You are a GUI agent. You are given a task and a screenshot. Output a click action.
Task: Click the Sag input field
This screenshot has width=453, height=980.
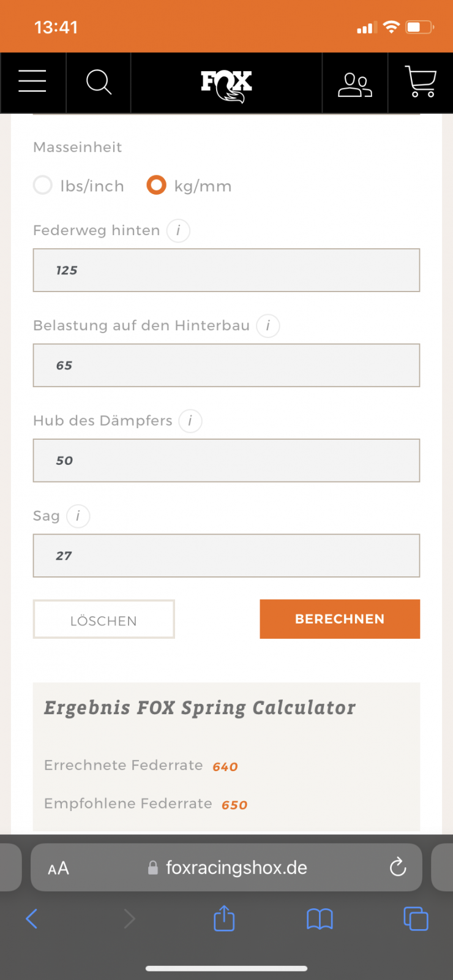tap(226, 556)
